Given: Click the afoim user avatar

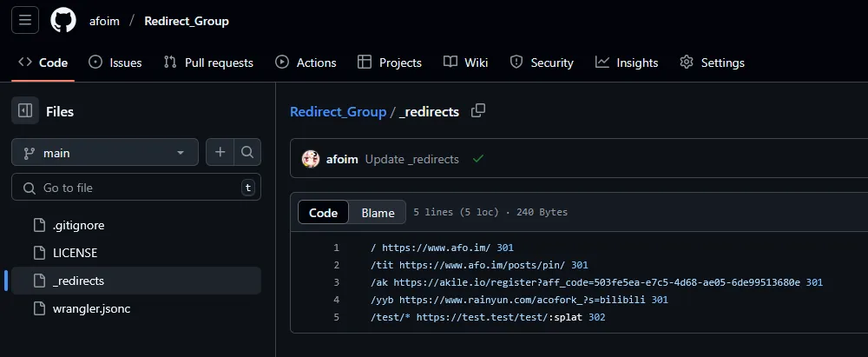Looking at the screenshot, I should (x=311, y=160).
